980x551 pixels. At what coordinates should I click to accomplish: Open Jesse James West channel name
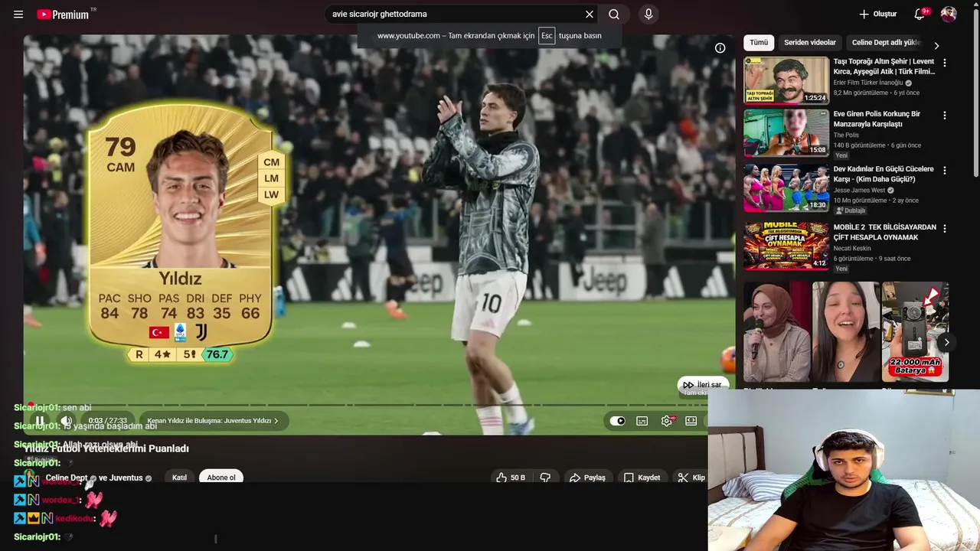[859, 191]
